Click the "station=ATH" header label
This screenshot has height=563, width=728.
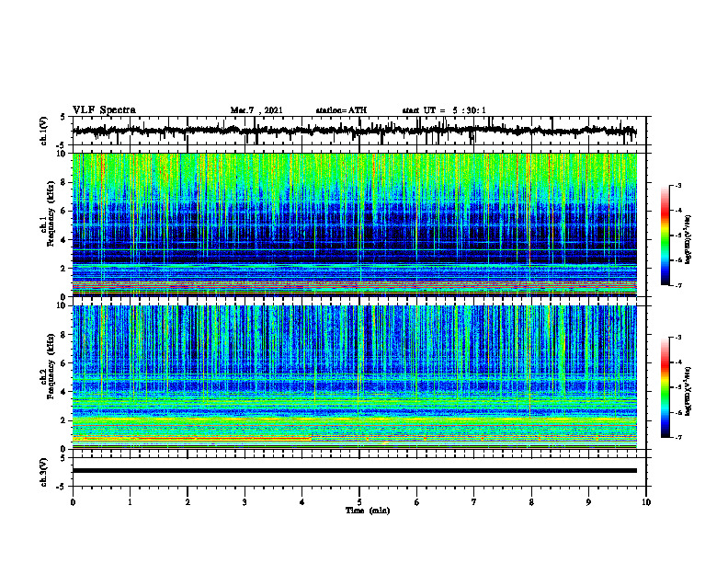point(341,110)
